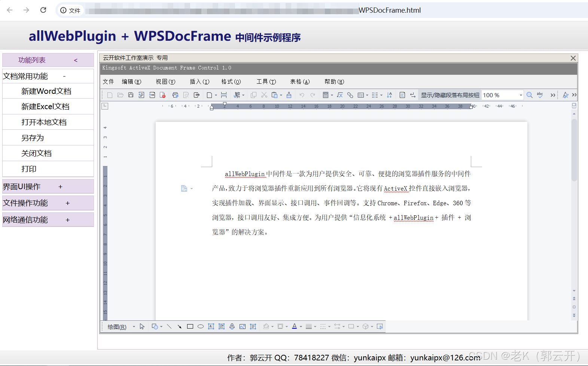Click the abc spell check icon
The height and width of the screenshot is (366, 588).
pos(540,95)
